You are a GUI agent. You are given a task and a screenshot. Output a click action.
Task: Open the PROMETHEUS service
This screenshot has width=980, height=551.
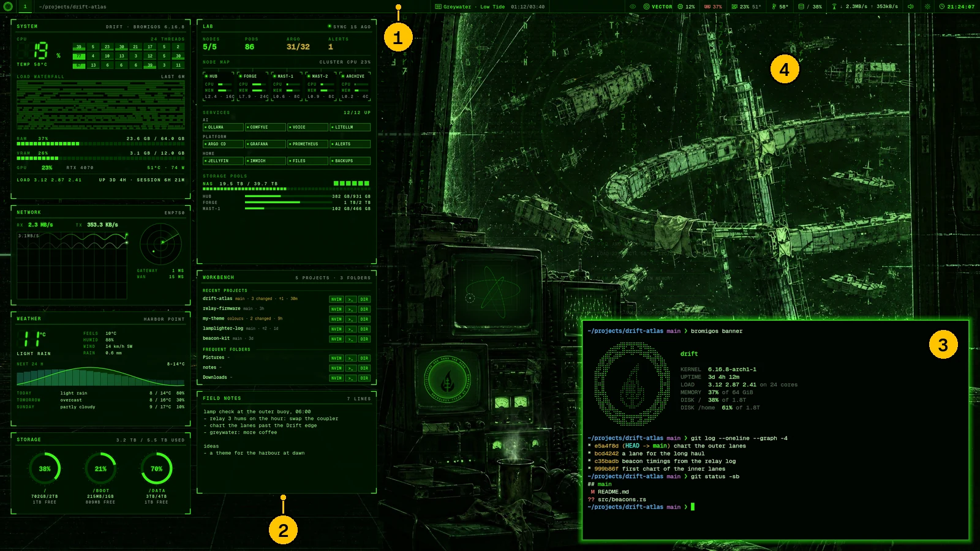[x=307, y=144]
